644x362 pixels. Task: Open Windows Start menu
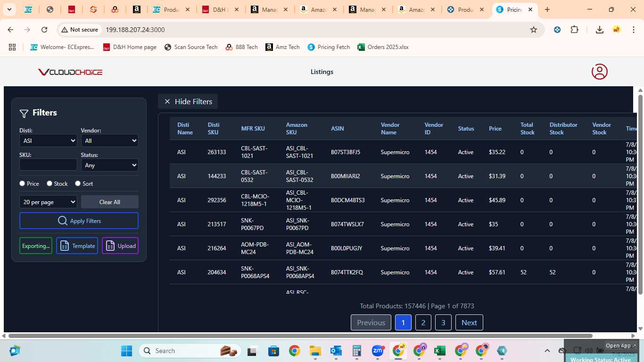click(126, 351)
